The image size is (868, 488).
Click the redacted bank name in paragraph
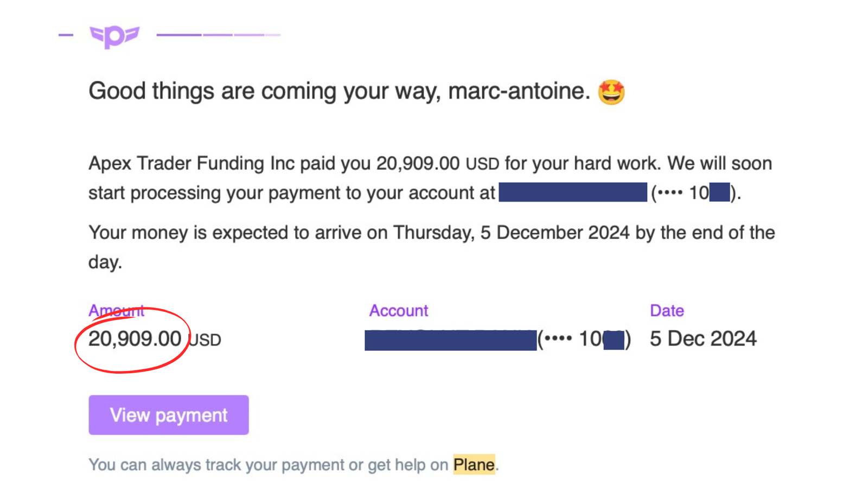[573, 192]
